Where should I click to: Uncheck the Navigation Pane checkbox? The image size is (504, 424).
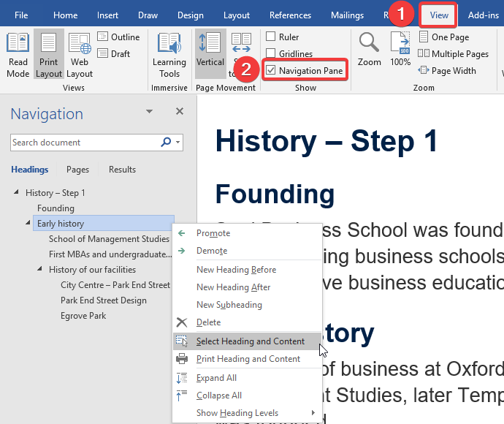coord(271,69)
